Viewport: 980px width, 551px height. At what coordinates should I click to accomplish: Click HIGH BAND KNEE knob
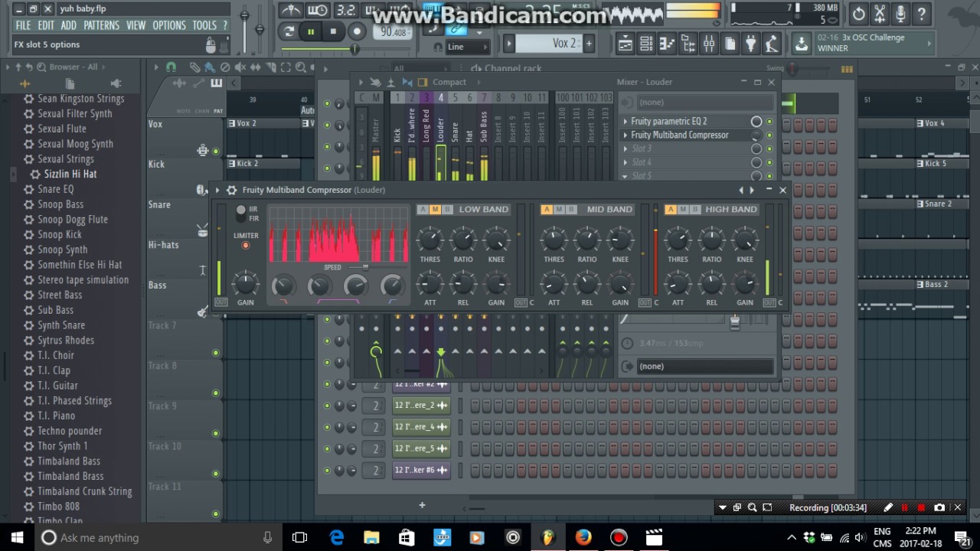tap(745, 240)
